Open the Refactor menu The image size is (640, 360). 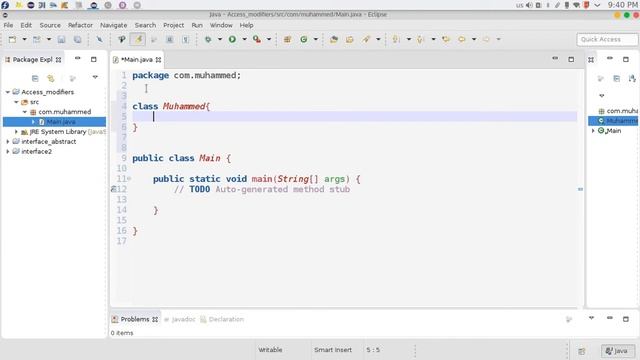click(80, 25)
